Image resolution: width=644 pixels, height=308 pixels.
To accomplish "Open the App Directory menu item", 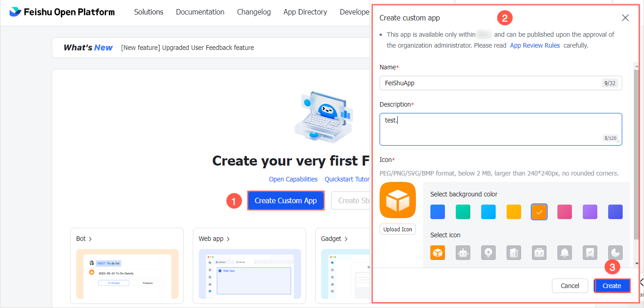I will [x=305, y=12].
